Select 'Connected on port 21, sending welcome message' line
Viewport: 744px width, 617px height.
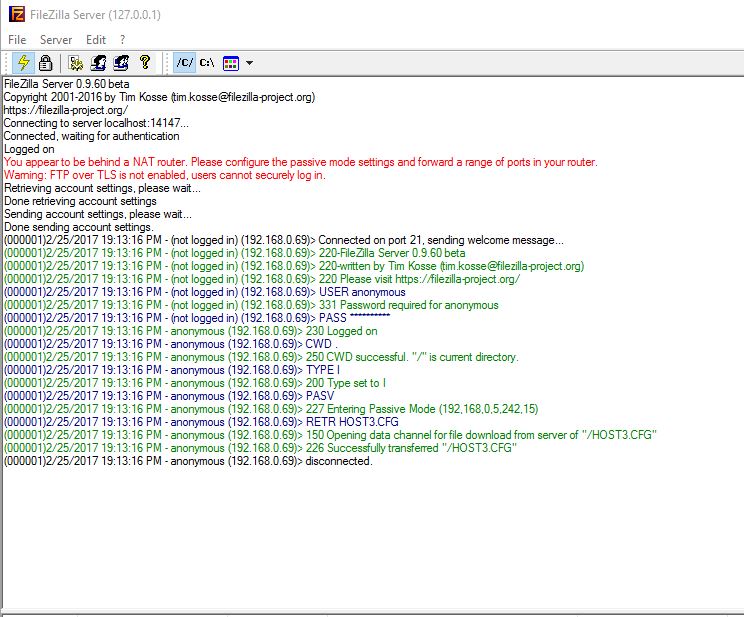tap(284, 240)
